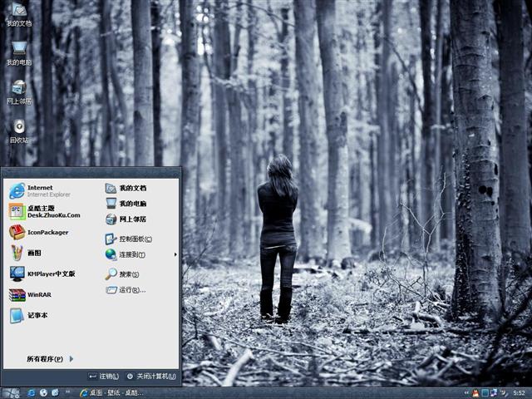Click the 关闭计算机(U) shut down button
Screen dimensions: 532x399
pyautogui.click(x=151, y=377)
